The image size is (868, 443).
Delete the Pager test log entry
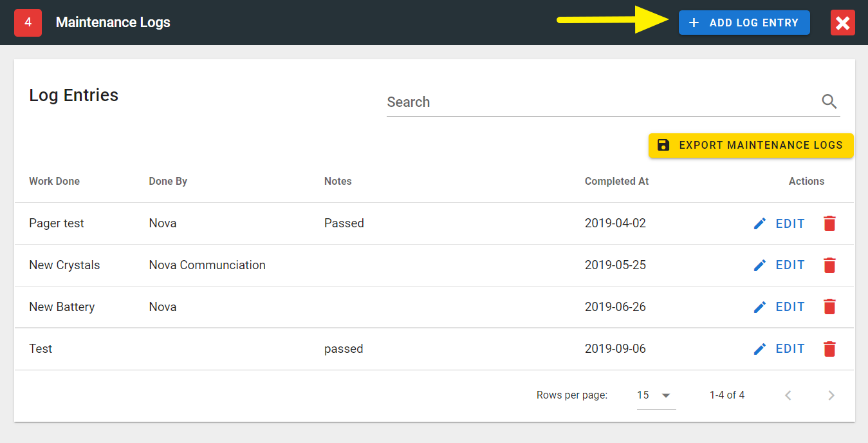click(829, 223)
